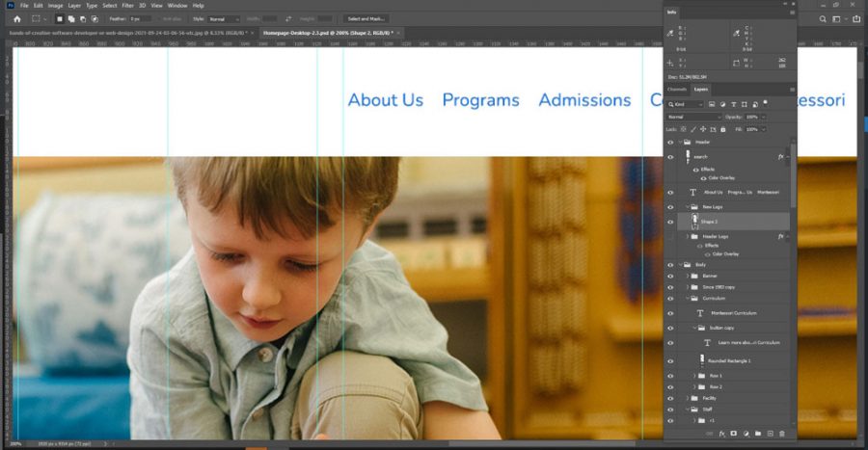Hide the Header group layer
Viewport: 868px width, 450px height.
tap(670, 142)
